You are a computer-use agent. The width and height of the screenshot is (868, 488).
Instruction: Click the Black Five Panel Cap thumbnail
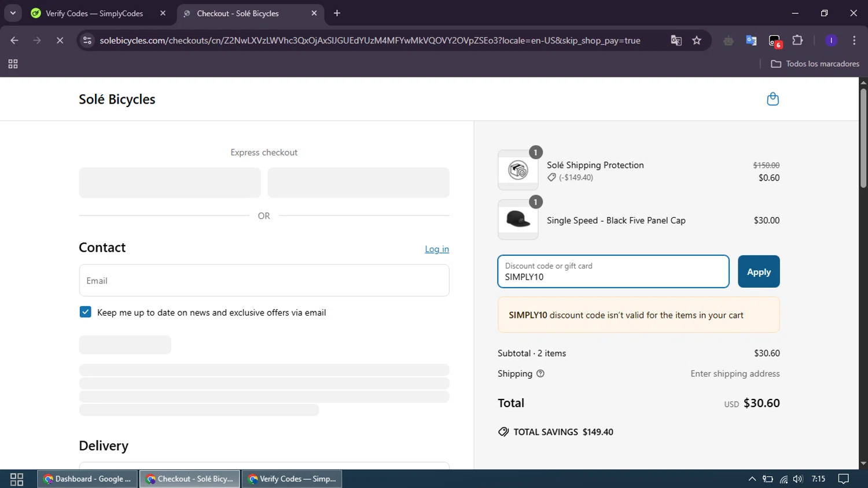coord(518,220)
